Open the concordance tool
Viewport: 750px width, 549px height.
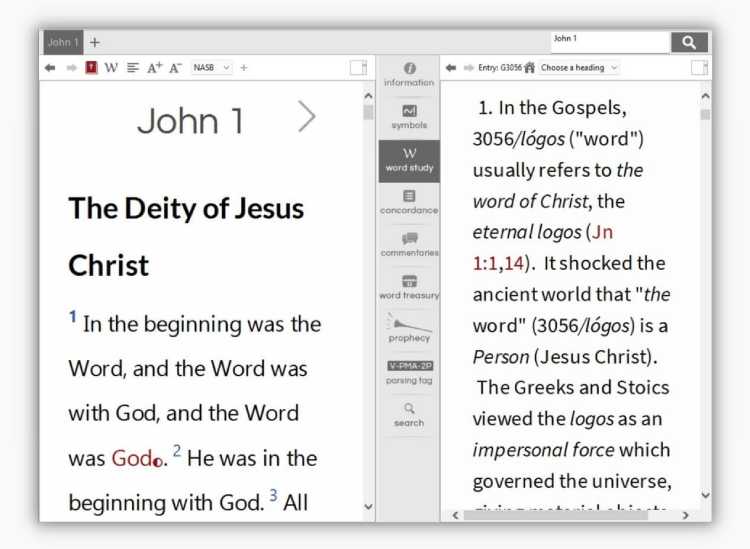pos(409,202)
